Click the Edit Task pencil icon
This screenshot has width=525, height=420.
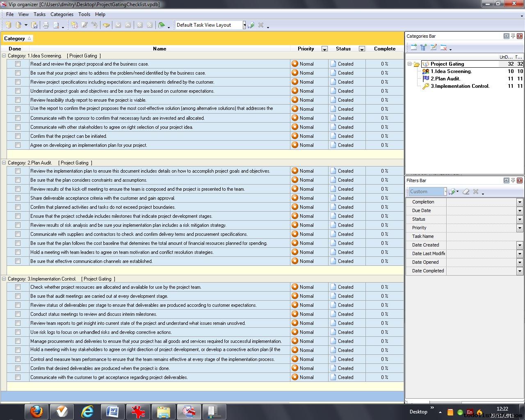tap(84, 25)
